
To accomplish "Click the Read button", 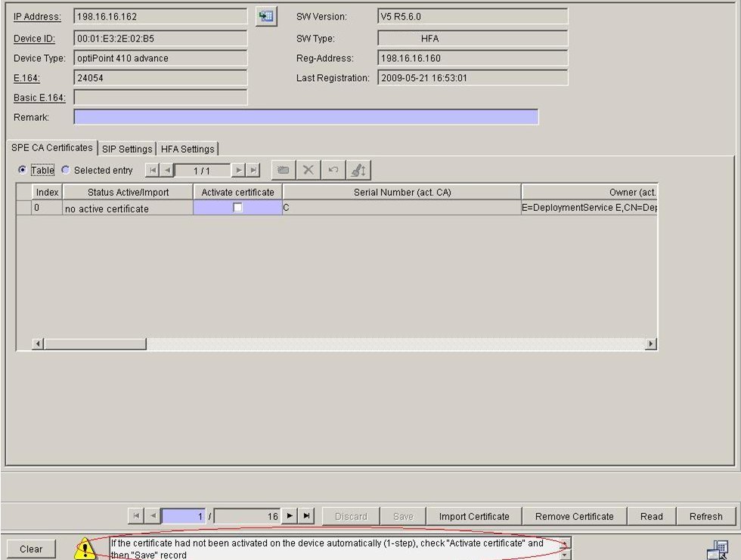I will [651, 516].
